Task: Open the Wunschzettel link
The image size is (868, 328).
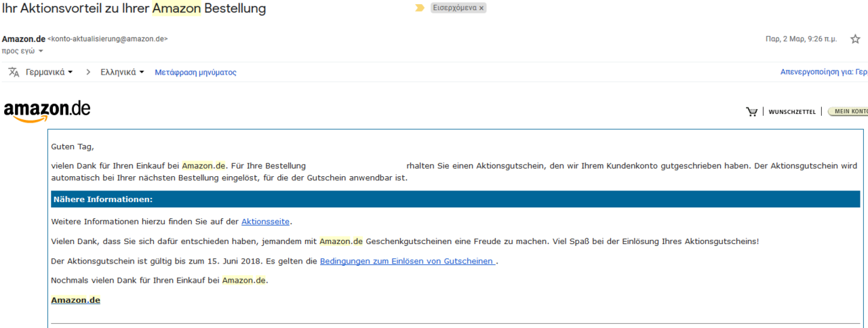Action: tap(792, 112)
